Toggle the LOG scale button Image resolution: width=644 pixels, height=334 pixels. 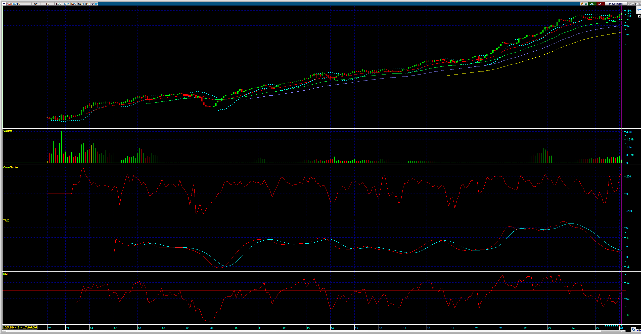pos(59,4)
